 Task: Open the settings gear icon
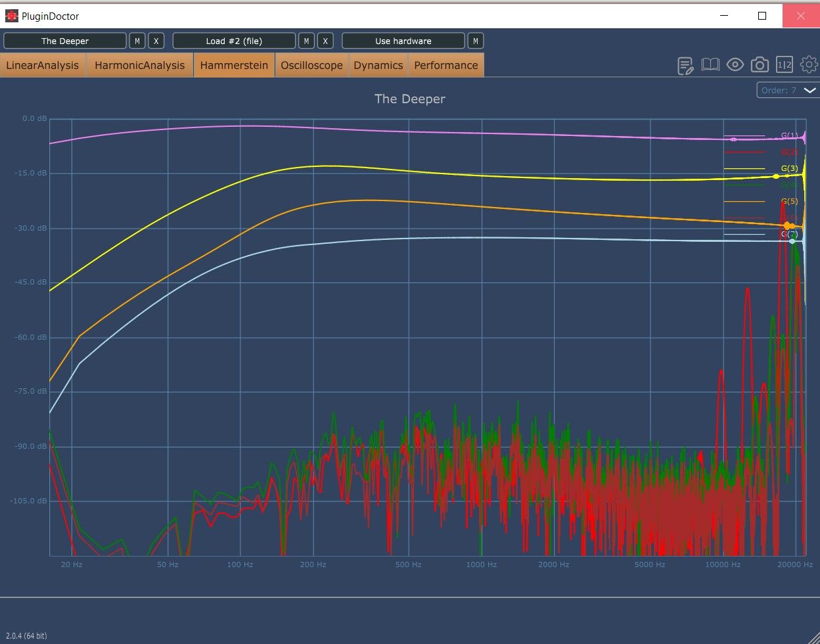[809, 64]
